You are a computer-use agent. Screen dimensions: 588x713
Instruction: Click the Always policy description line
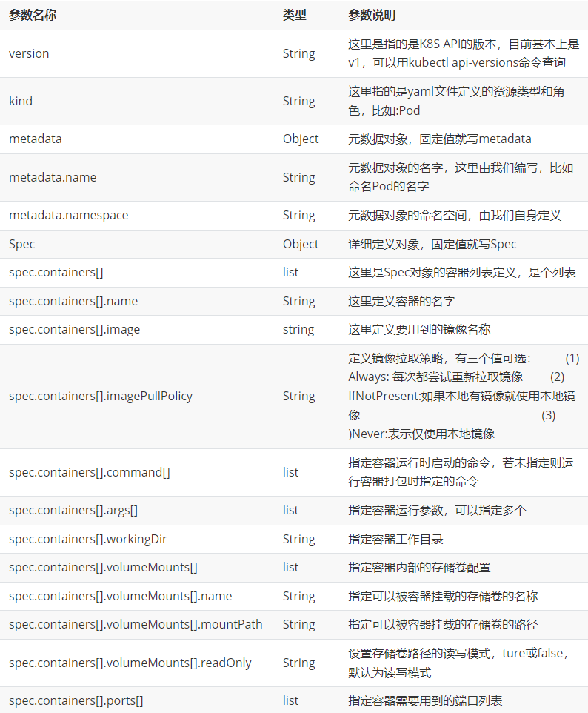[x=435, y=377]
